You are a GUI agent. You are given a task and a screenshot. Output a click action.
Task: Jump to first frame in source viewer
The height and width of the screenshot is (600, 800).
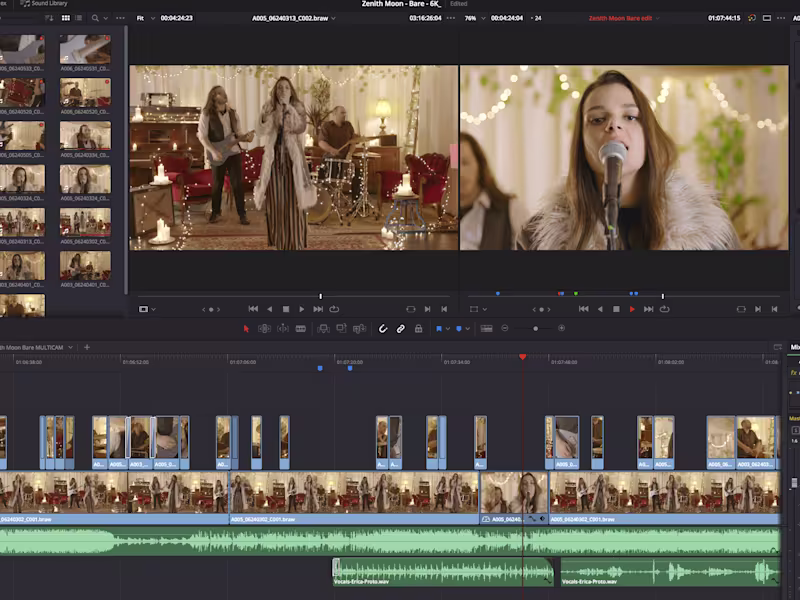point(253,309)
